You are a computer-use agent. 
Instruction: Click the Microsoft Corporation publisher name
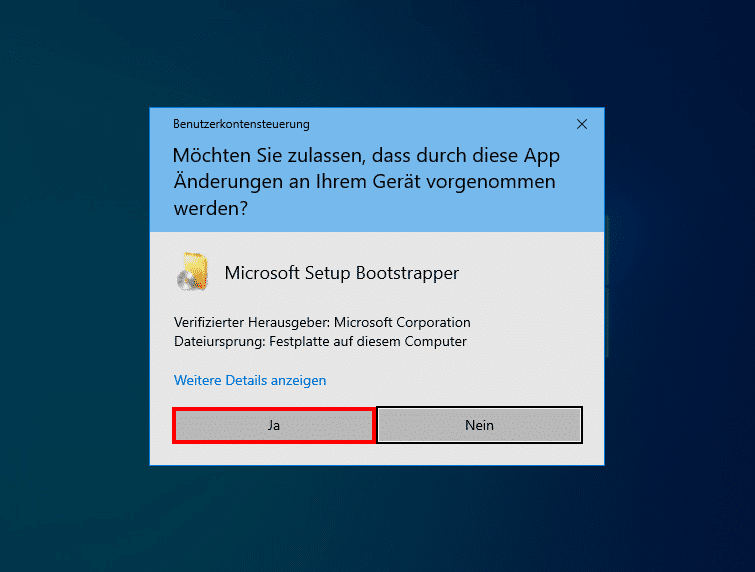click(402, 323)
